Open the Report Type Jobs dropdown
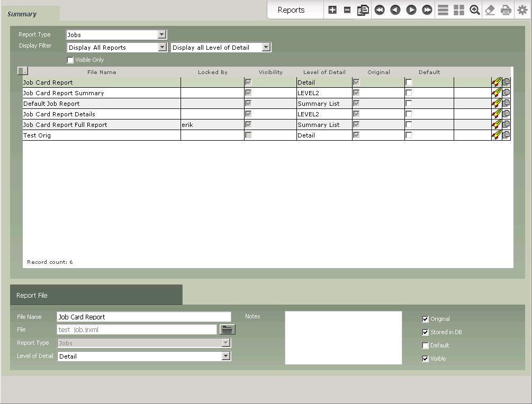The height and width of the screenshot is (404, 532). pyautogui.click(x=162, y=35)
